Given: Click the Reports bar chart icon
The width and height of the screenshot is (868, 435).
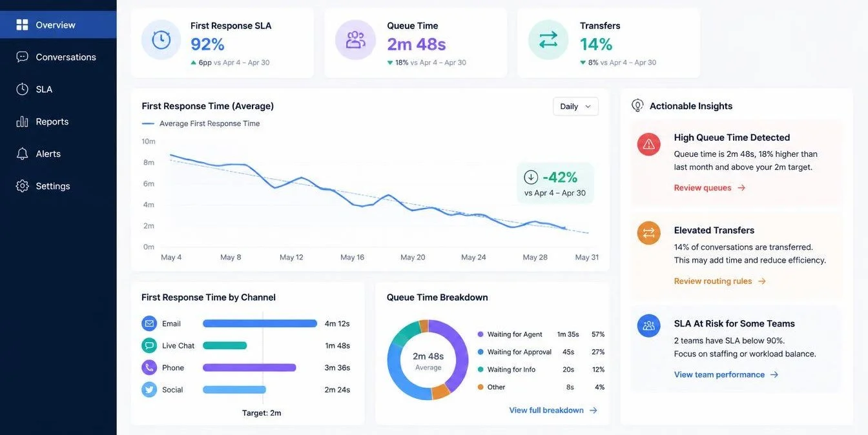Looking at the screenshot, I should pos(22,121).
